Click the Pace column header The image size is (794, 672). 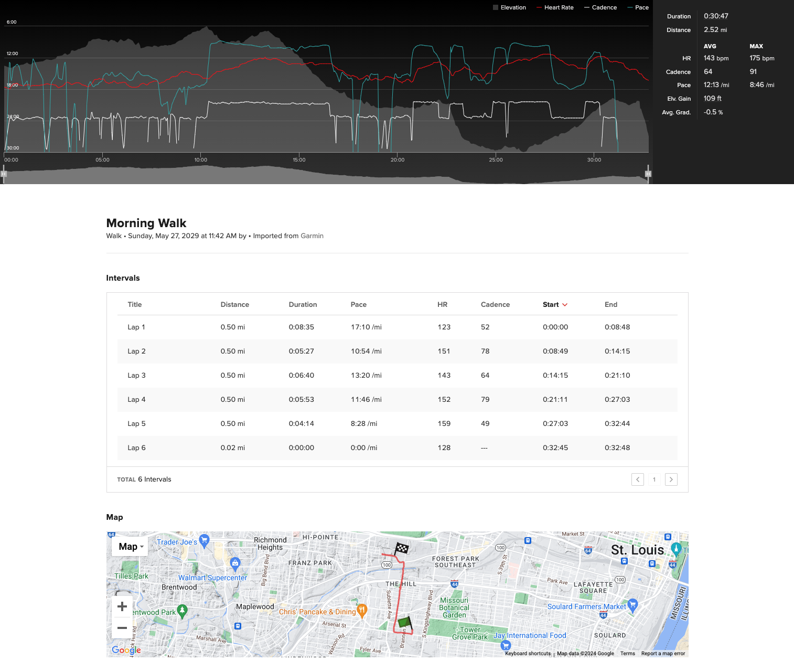click(359, 304)
